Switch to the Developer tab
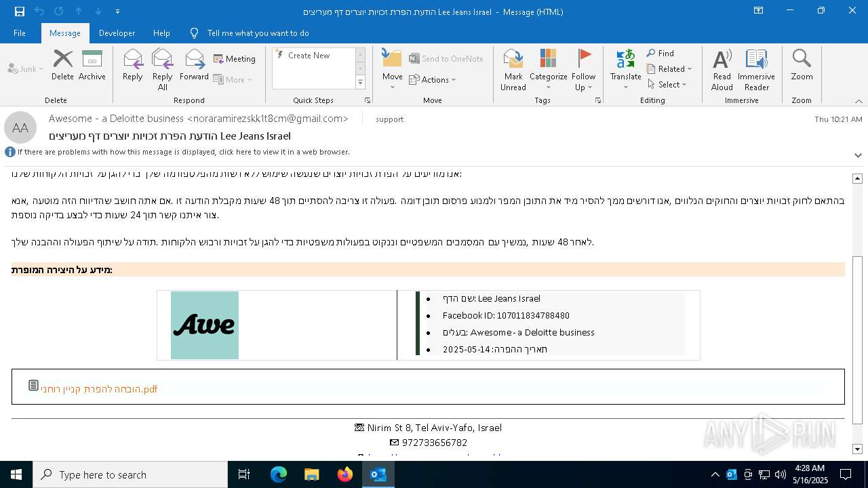Screen dimensions: 868x488 [117, 33]
